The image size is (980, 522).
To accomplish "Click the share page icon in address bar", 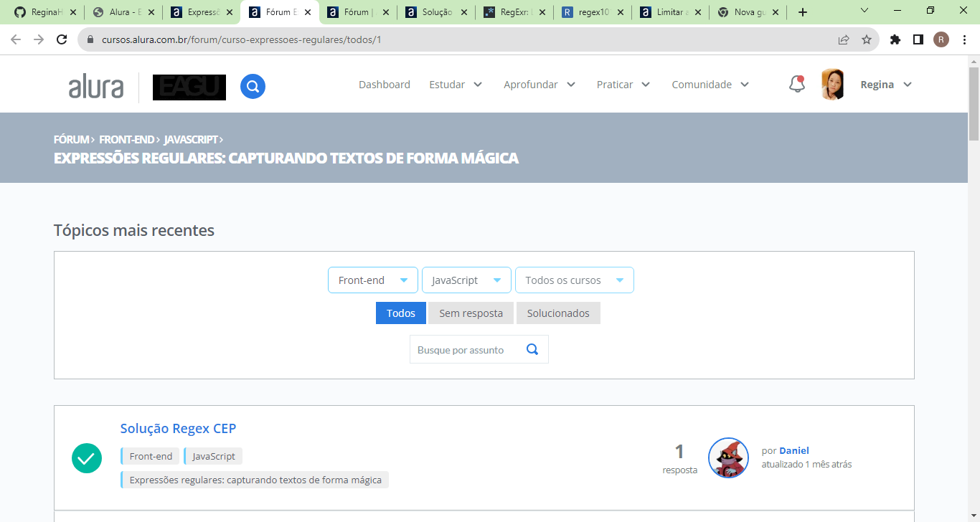I will [844, 39].
